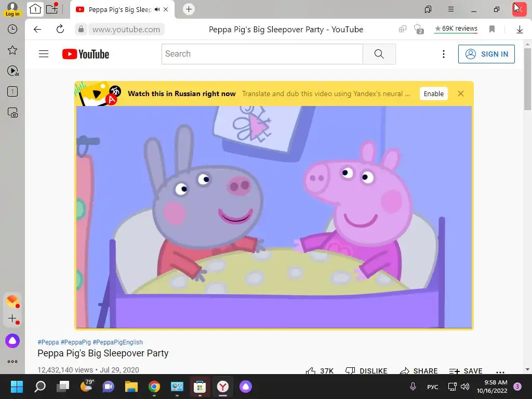Open the Protect blocker shield icon
The width and height of the screenshot is (532, 399).
tap(419, 29)
